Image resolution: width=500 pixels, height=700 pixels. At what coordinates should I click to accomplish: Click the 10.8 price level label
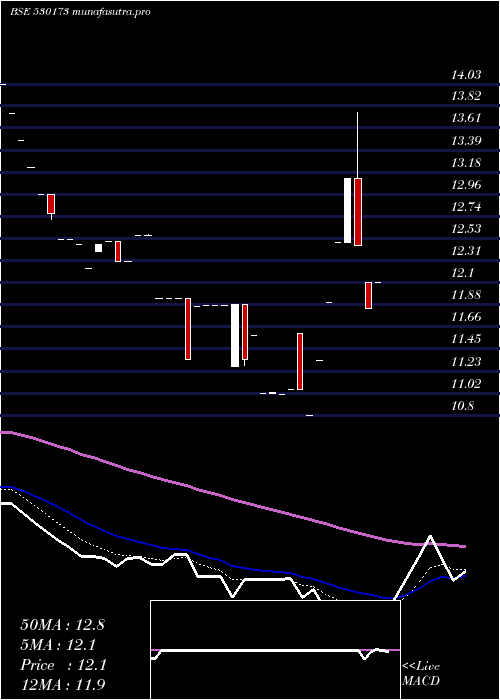(x=463, y=406)
